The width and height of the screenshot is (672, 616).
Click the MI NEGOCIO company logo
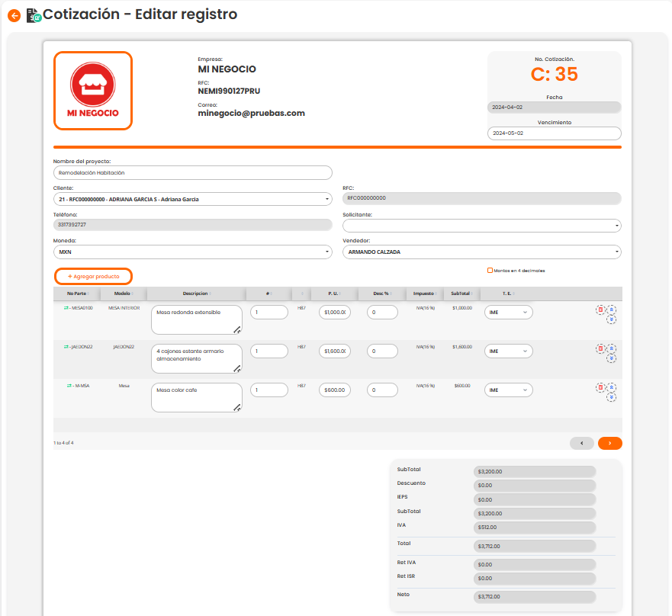[x=93, y=91]
